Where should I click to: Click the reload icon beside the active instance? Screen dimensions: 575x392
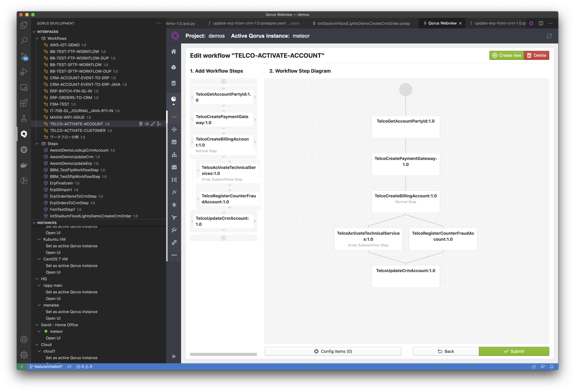tap(549, 36)
